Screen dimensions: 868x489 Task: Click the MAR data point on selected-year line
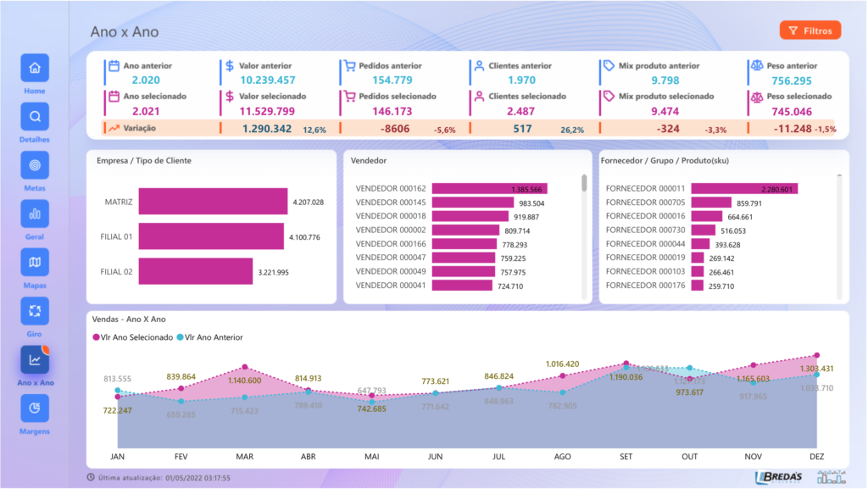point(244,368)
